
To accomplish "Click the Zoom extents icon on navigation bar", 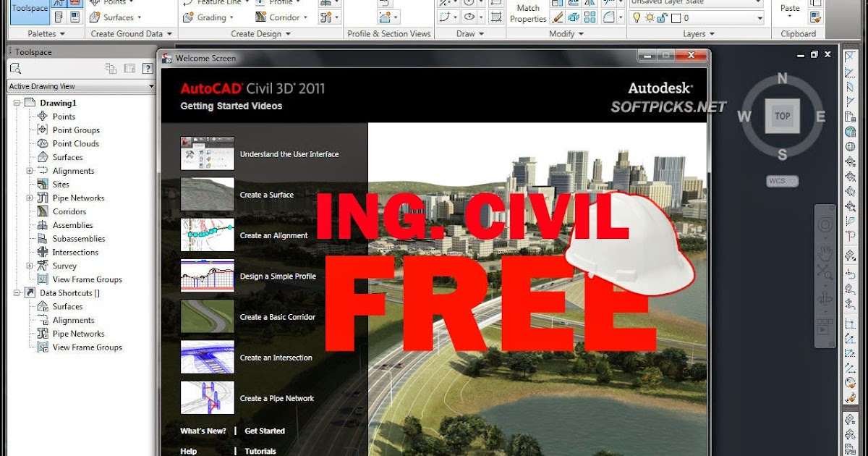I will pos(825,273).
